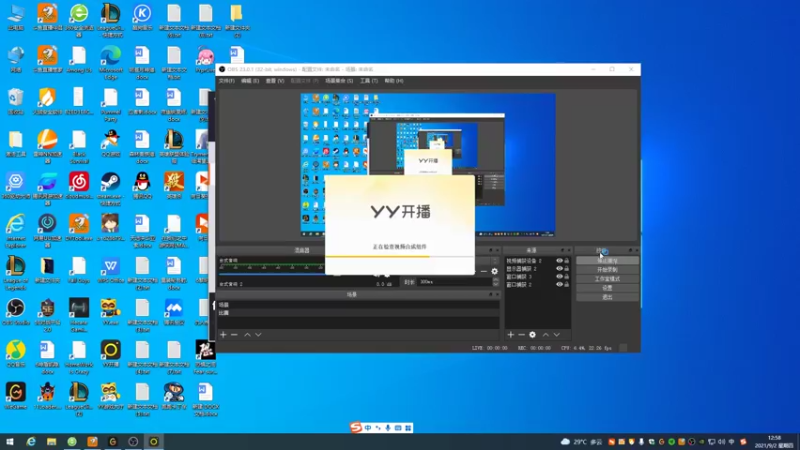
Task: Open the Kugou music K icon
Action: click(142, 17)
